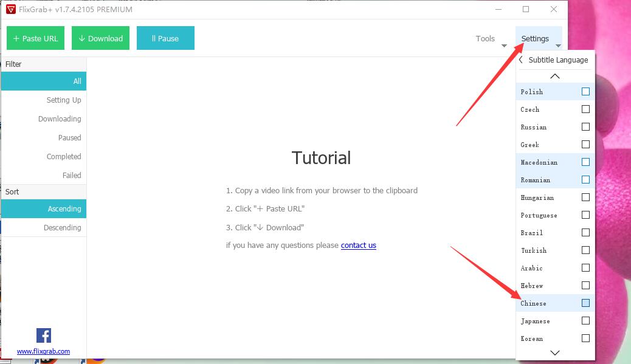Toggle the Hebrew subtitle checkbox
Screen dimensions: 631x364
585,286
